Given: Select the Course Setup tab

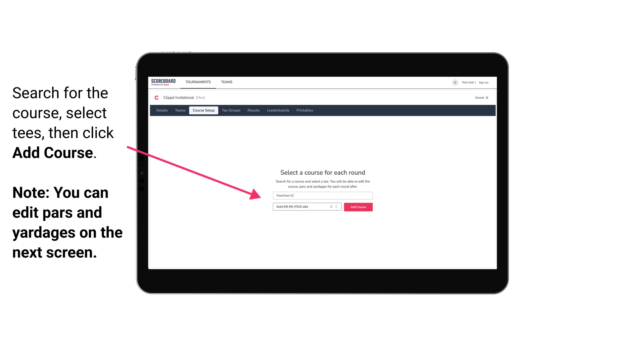Looking at the screenshot, I should point(204,110).
